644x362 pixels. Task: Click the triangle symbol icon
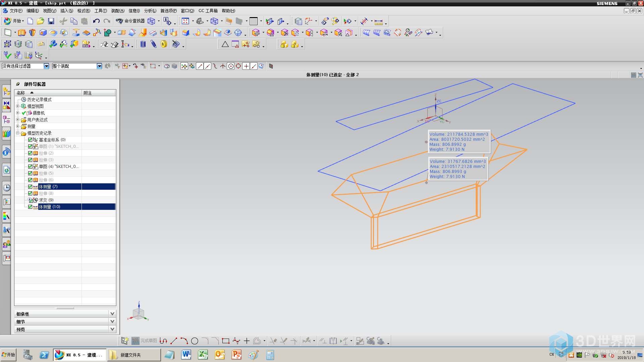point(225,44)
